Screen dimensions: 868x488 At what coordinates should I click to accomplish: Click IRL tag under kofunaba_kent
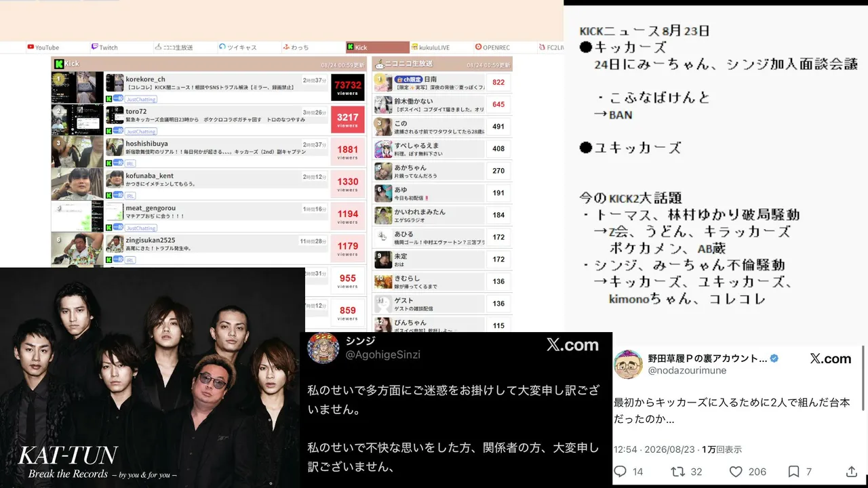tap(130, 196)
